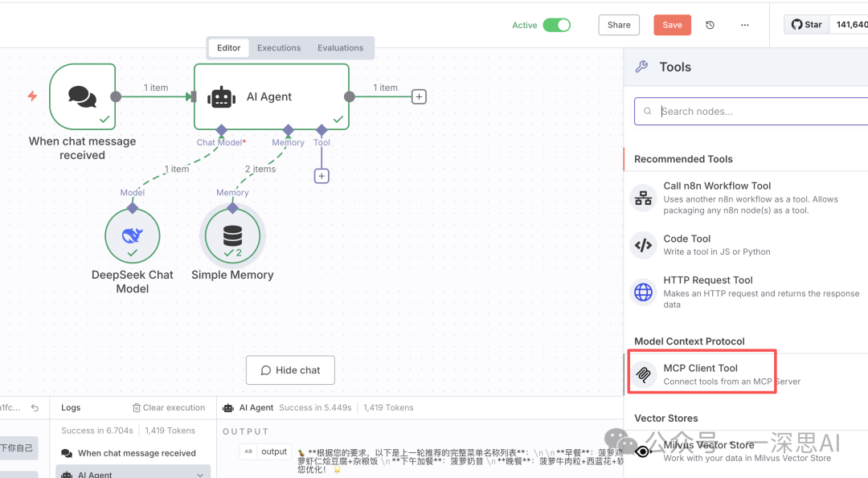Viewport: 868px width, 478px height.
Task: Open the three-dots more options menu
Action: pos(745,25)
